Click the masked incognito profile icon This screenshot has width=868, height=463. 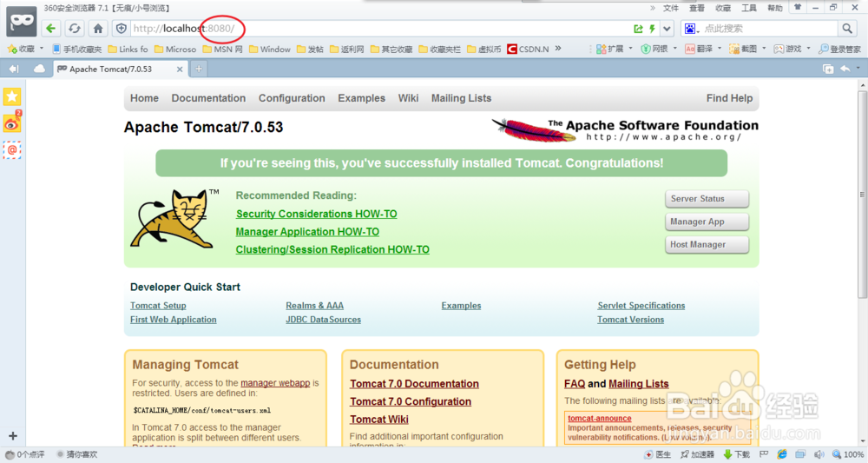(x=22, y=21)
